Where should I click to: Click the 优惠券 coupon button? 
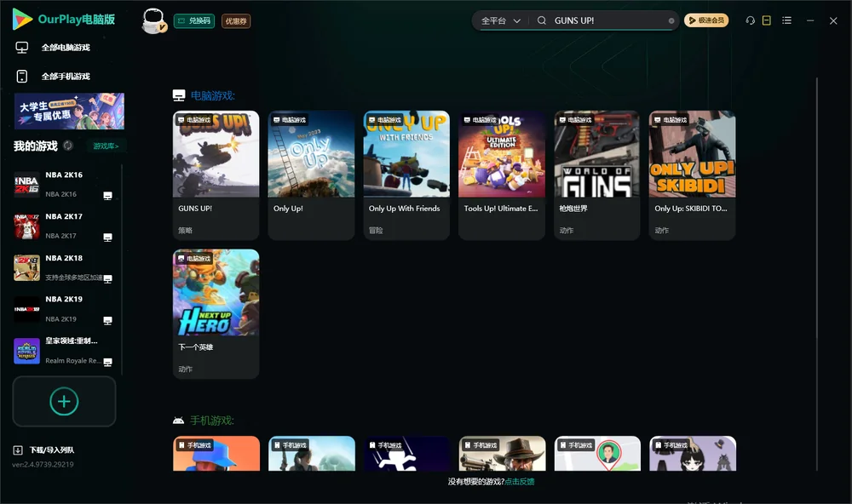click(x=236, y=20)
